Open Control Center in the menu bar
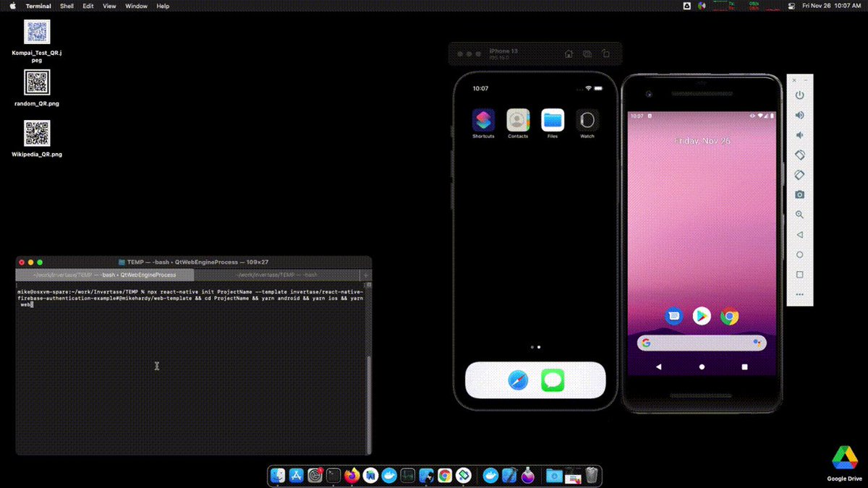The height and width of the screenshot is (488, 868). pyautogui.click(x=791, y=6)
